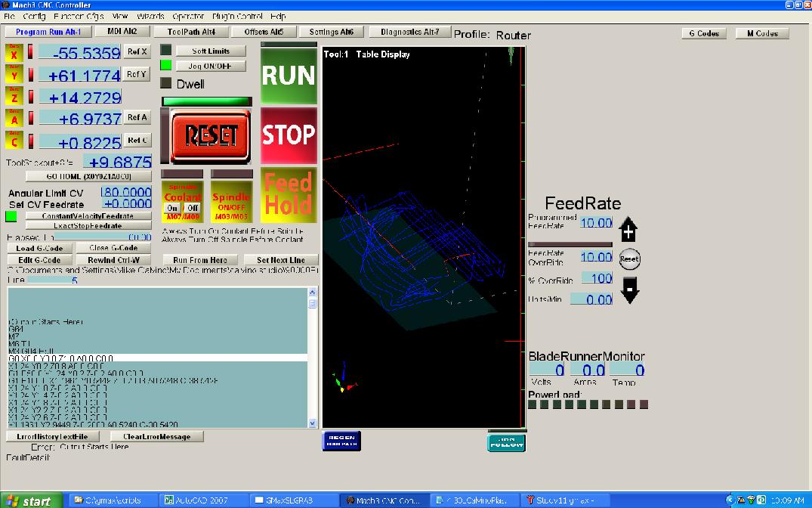Screen dimensions: 812x508
Task: Click the red LED next to A DRO
Action: pyautogui.click(x=30, y=118)
